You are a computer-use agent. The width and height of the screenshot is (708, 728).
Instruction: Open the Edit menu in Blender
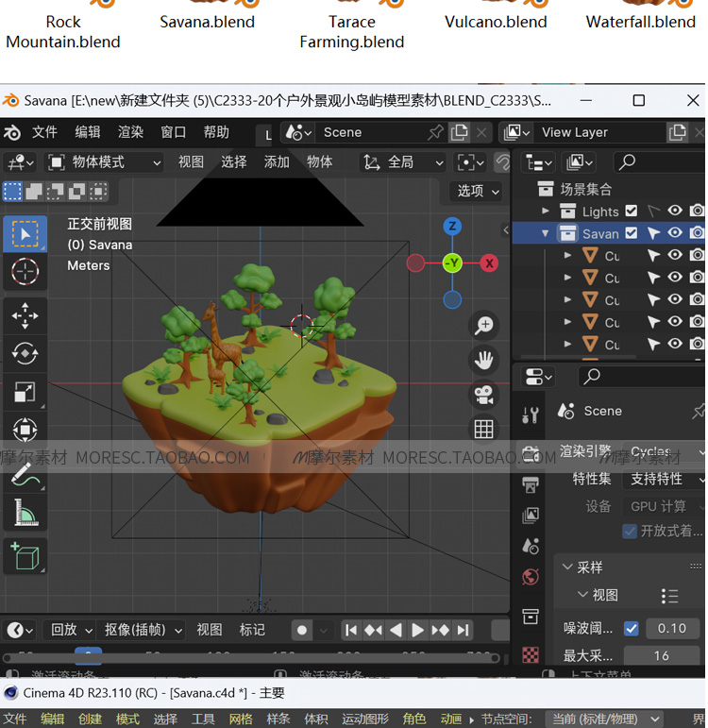[x=88, y=133]
